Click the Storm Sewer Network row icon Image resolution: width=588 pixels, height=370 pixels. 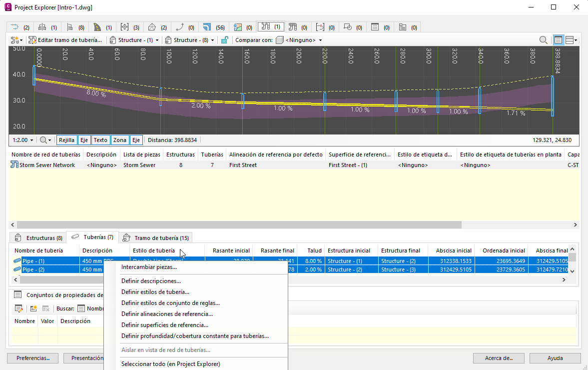14,165
